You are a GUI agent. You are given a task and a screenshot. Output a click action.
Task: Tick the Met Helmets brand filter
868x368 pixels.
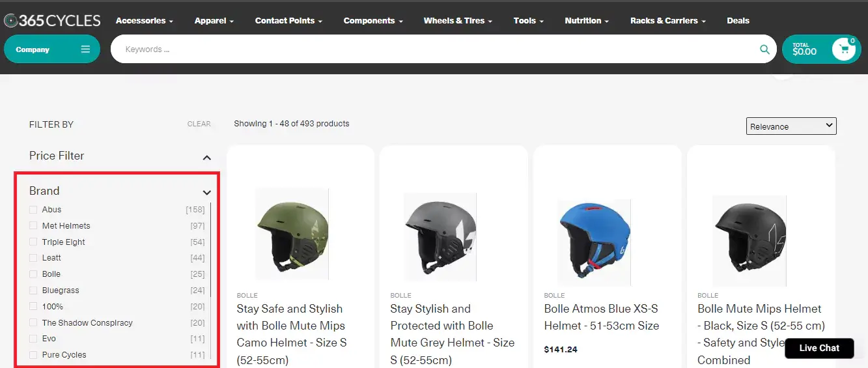(x=33, y=226)
